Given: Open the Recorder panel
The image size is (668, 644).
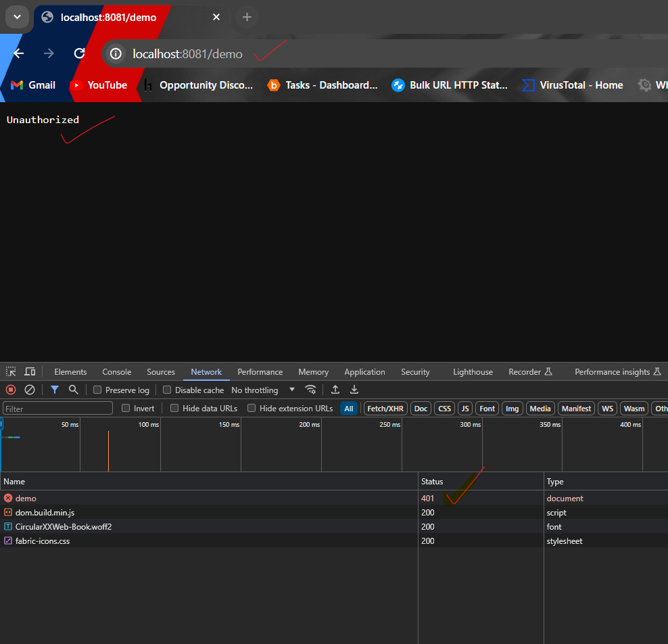Looking at the screenshot, I should (530, 372).
